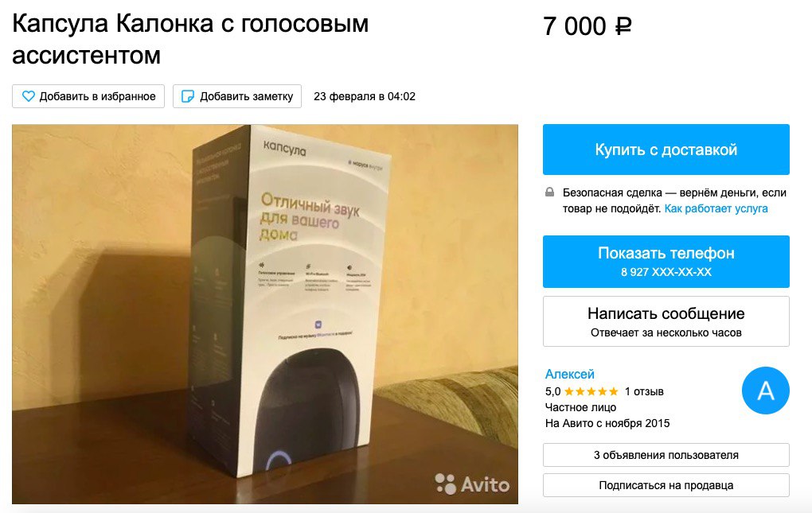Click the lock icon near Безопасная сделка

(549, 192)
